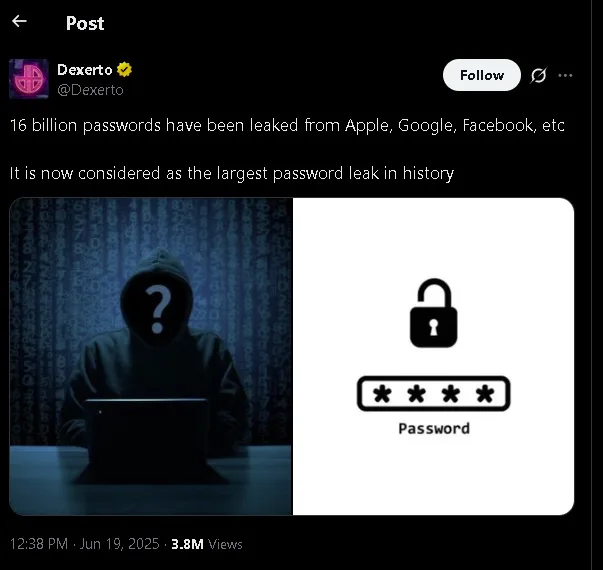
Task: Click the open padlock icon graphic
Action: point(433,313)
